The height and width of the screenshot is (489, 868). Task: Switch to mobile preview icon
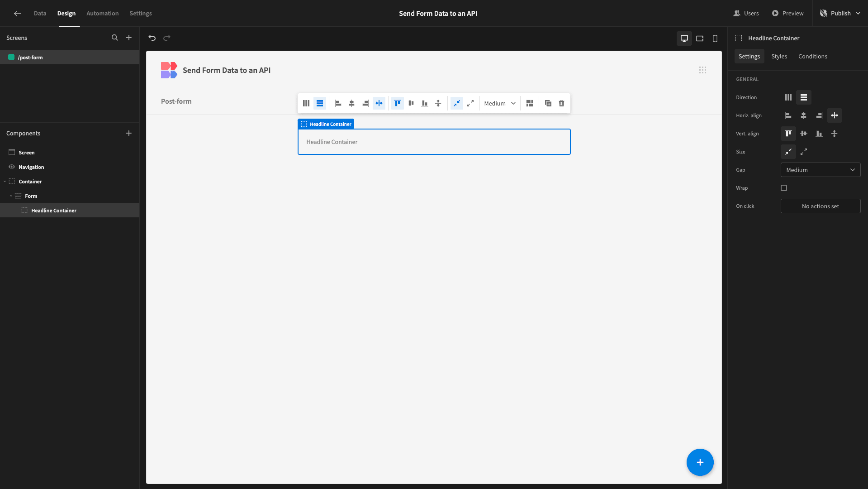coord(715,38)
